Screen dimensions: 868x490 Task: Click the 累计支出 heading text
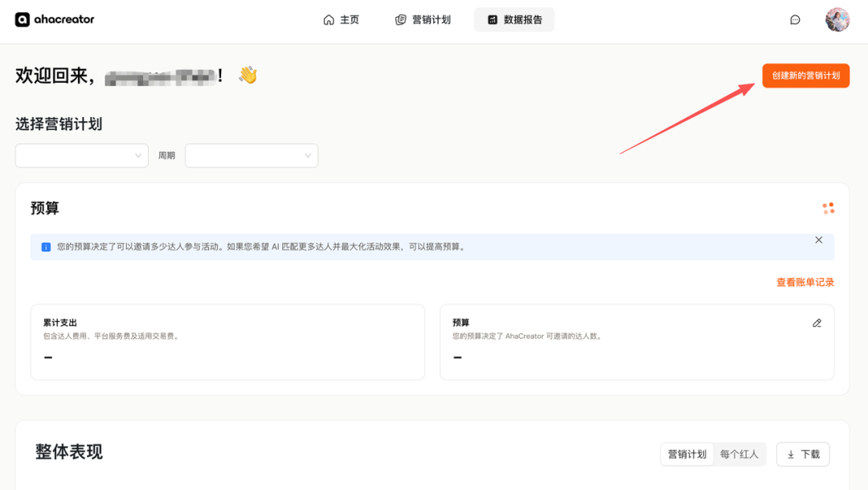[59, 322]
